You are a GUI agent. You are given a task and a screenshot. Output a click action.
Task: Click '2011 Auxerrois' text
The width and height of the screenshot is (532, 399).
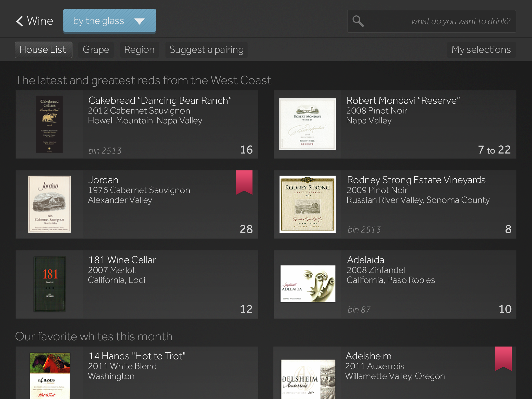click(x=375, y=366)
